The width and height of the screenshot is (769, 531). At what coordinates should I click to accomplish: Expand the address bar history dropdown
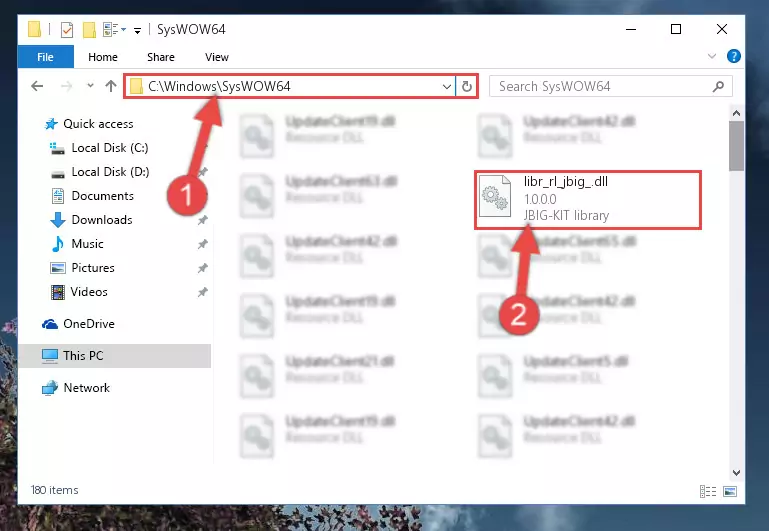[x=447, y=87]
